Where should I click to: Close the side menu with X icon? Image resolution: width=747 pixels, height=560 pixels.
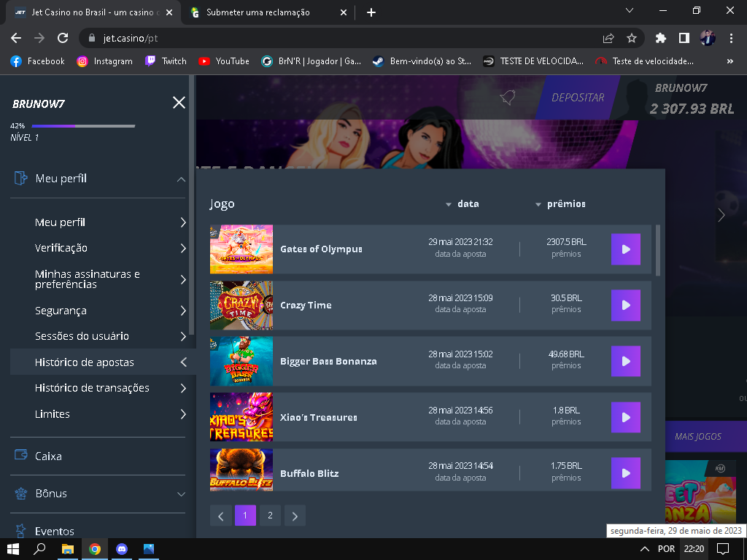click(179, 103)
